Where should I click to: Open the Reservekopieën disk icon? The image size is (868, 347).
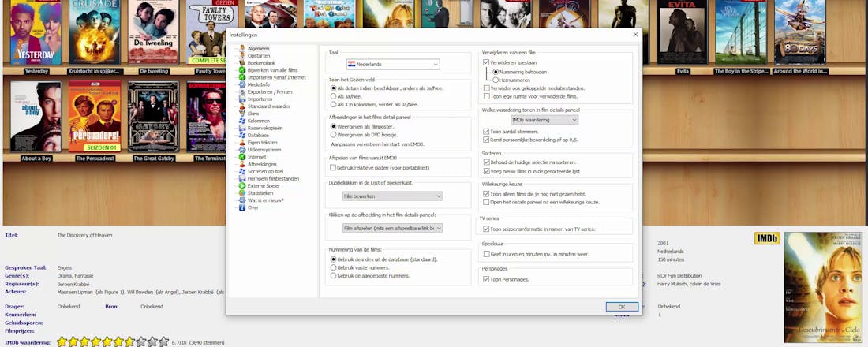pos(242,128)
